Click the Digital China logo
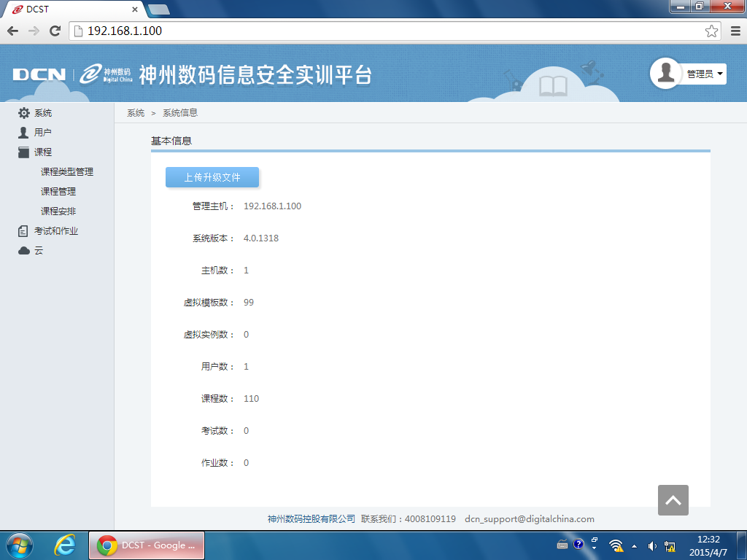The image size is (747, 560). coord(106,74)
